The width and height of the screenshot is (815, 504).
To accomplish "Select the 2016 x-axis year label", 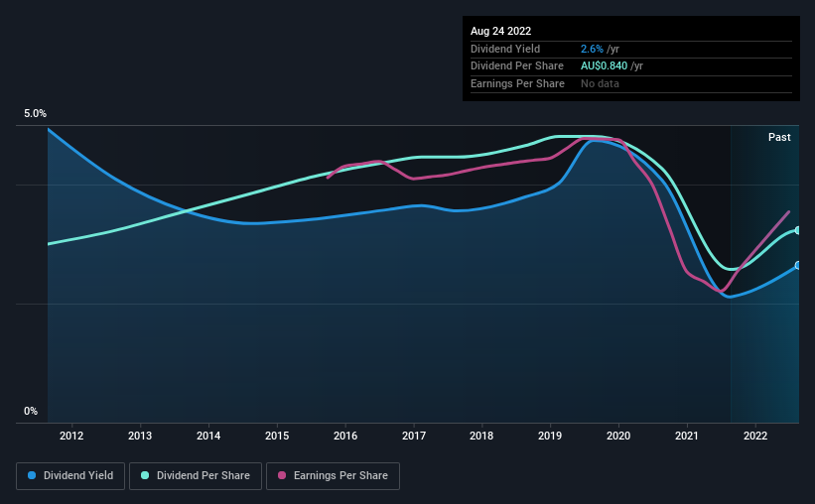I will pyautogui.click(x=344, y=436).
